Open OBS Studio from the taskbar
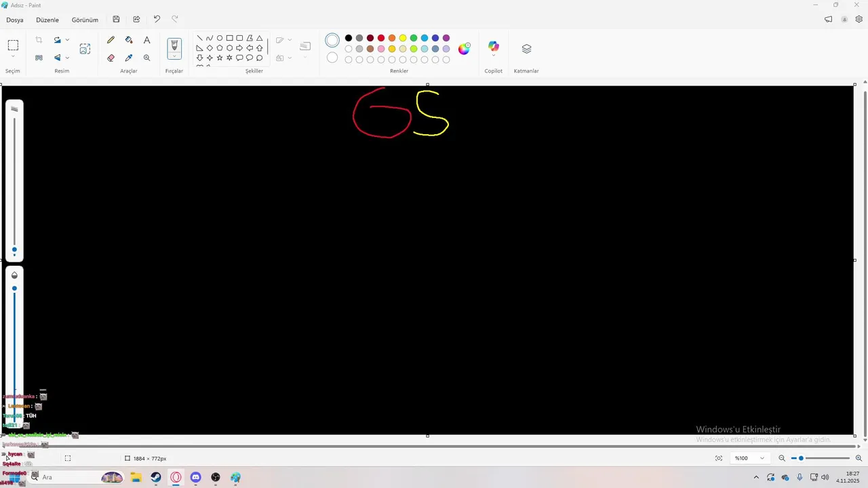868x488 pixels. tap(216, 477)
